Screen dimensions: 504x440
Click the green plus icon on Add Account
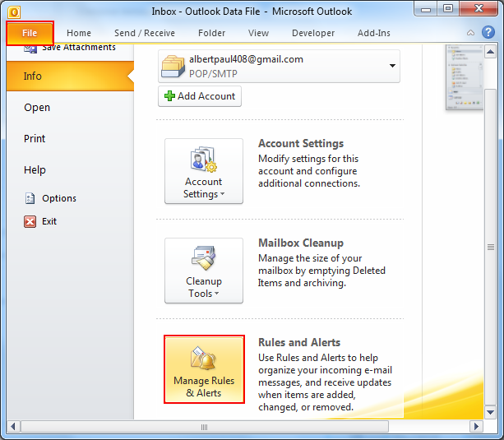coord(169,96)
